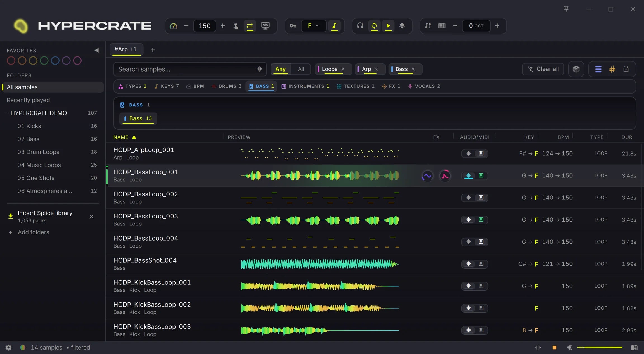Screen dimensions: 644x354
Task: Click the key icon next to the F selector
Action: tap(293, 26)
